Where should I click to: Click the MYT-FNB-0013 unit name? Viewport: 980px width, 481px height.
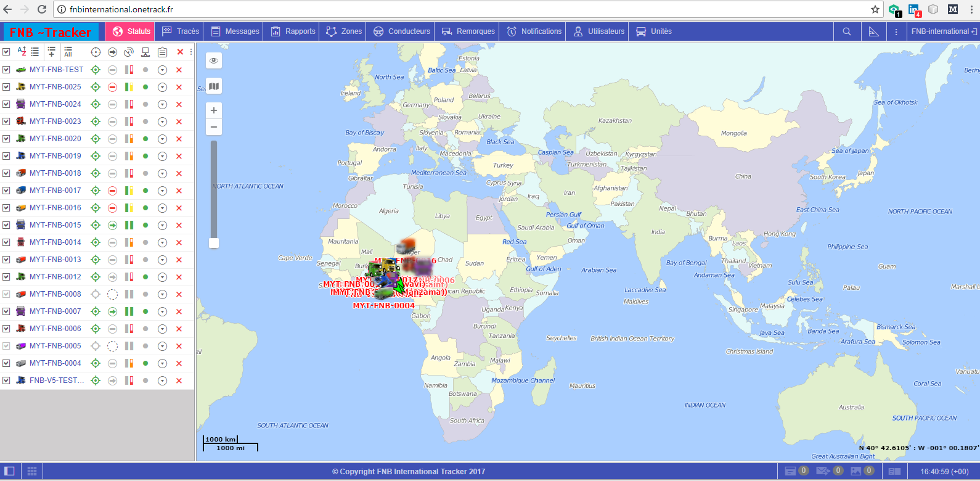click(55, 260)
